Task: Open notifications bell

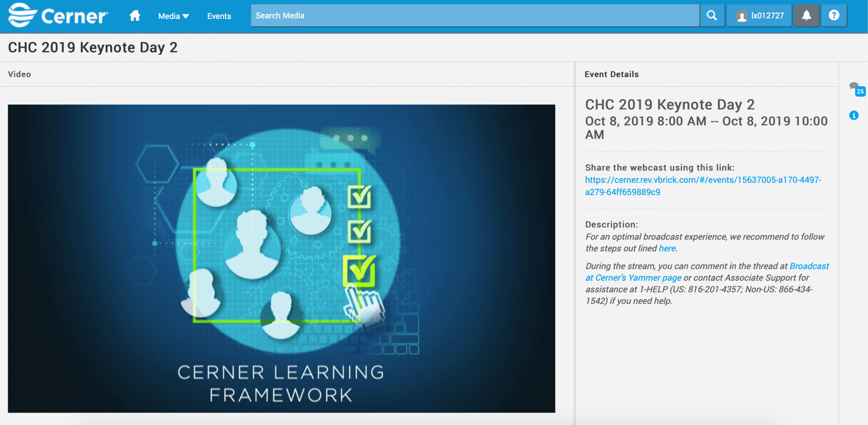Action: pos(807,15)
